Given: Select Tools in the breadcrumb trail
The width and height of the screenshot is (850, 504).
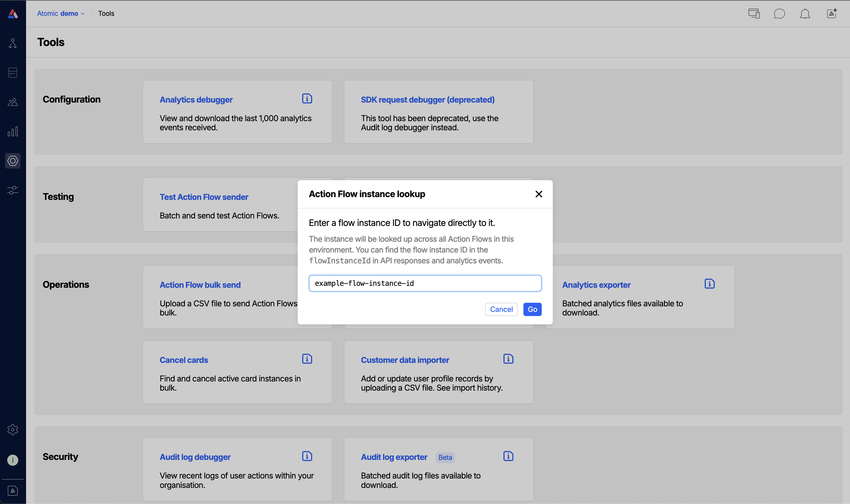Looking at the screenshot, I should click(106, 13).
